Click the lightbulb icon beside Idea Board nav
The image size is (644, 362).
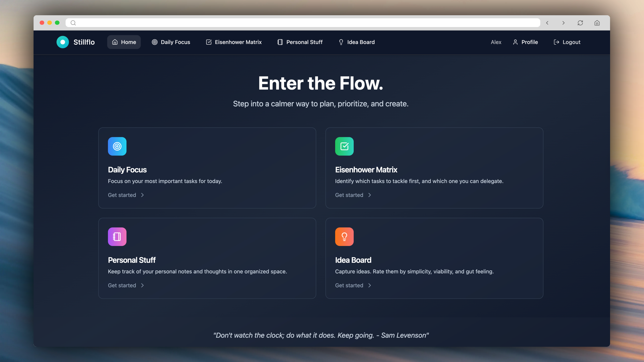coord(341,42)
